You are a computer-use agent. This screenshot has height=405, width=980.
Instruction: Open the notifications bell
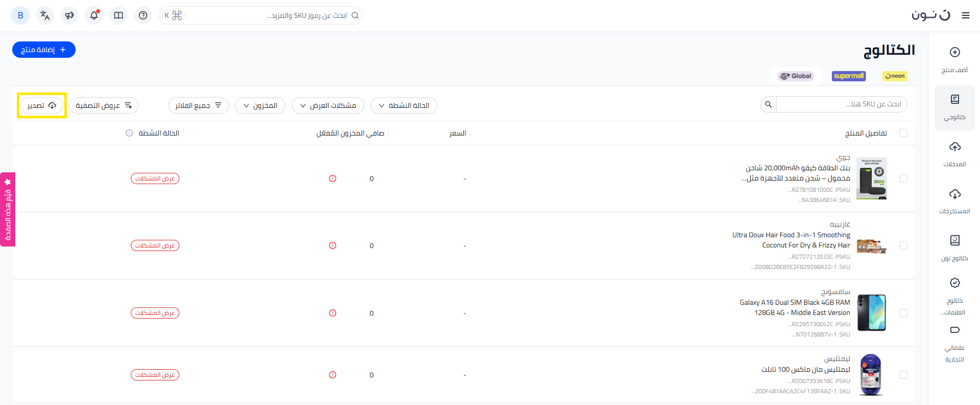(94, 15)
